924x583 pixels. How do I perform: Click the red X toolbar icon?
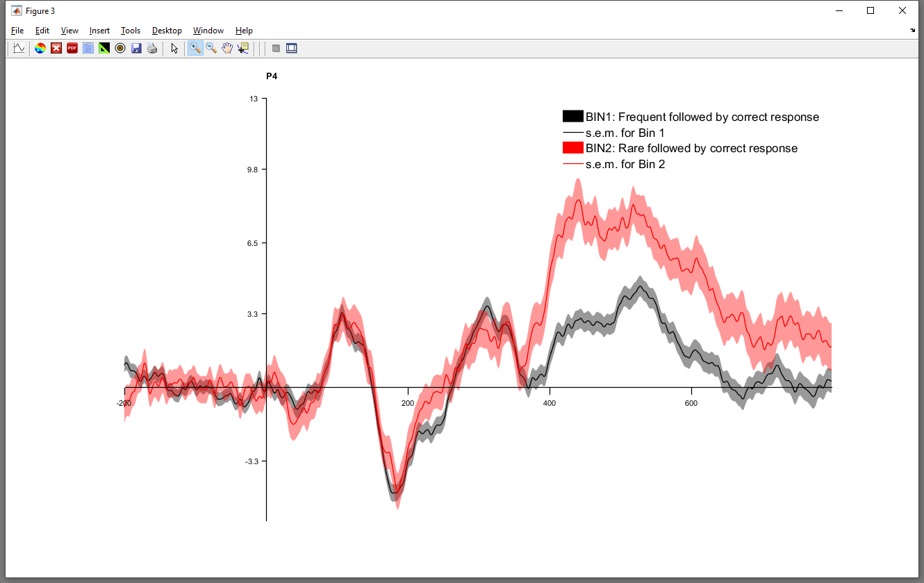click(56, 48)
